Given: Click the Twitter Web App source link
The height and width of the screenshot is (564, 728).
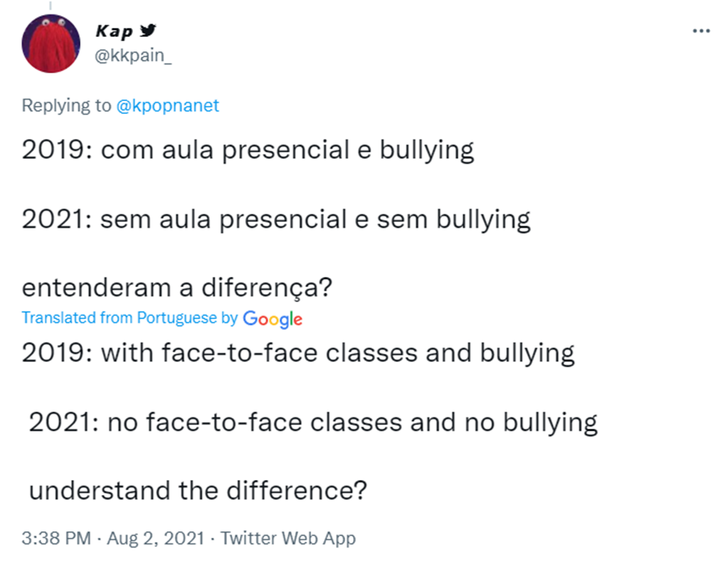Looking at the screenshot, I should click(x=287, y=538).
